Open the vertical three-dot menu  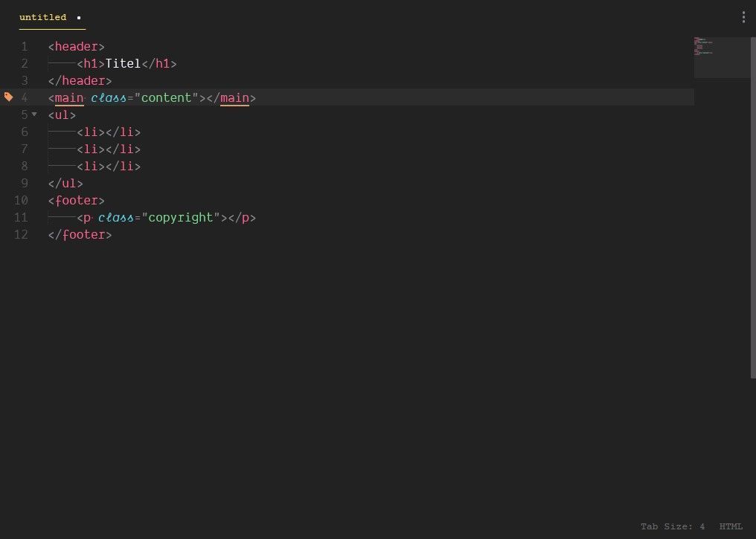743,17
